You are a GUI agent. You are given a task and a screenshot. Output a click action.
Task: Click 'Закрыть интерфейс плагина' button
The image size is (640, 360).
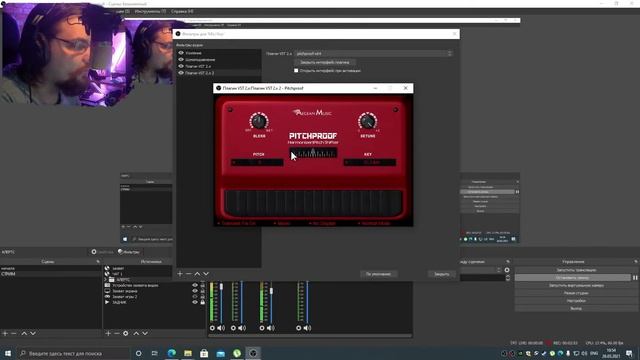pos(324,62)
